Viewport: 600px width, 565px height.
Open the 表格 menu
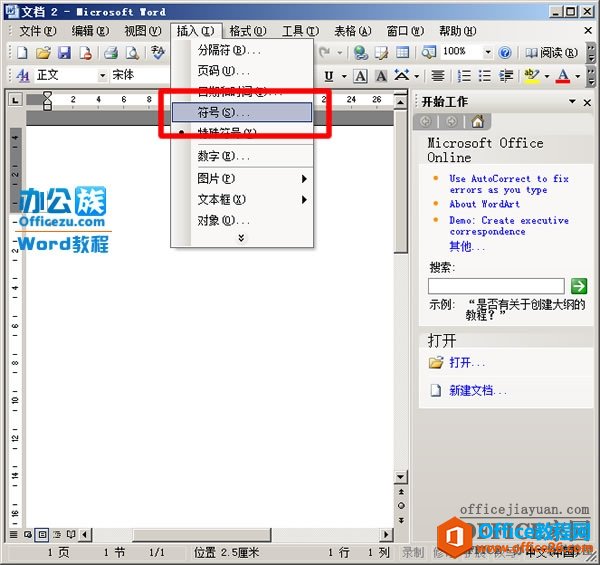pyautogui.click(x=353, y=31)
